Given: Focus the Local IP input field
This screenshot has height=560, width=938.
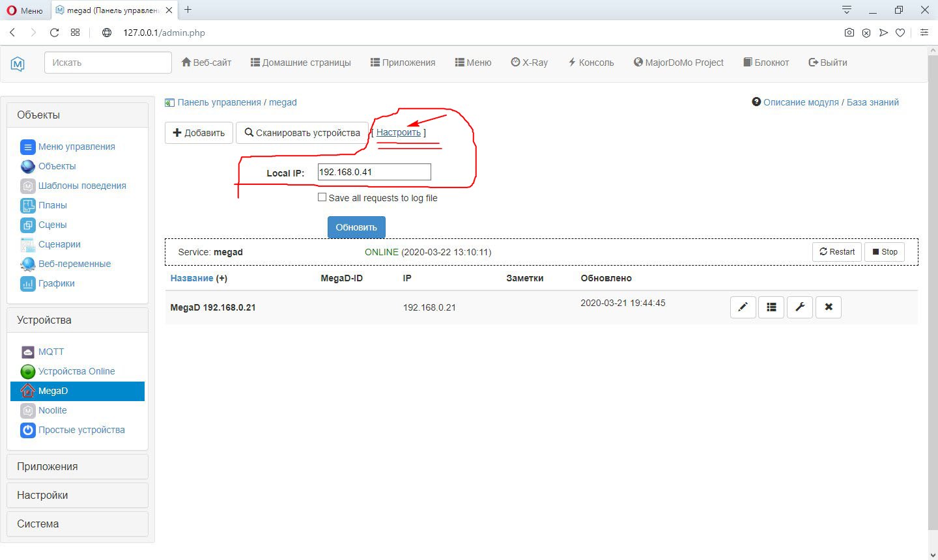Looking at the screenshot, I should (375, 172).
